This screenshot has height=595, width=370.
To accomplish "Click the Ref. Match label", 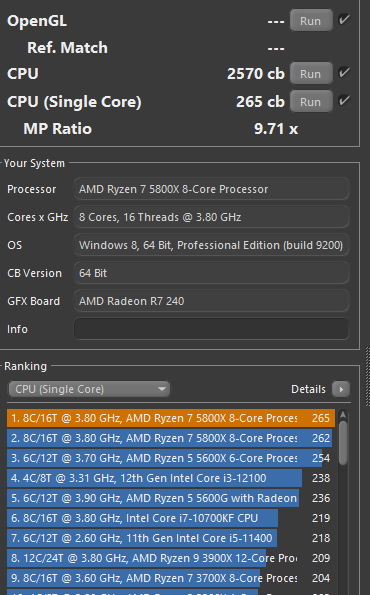I will click(67, 48).
